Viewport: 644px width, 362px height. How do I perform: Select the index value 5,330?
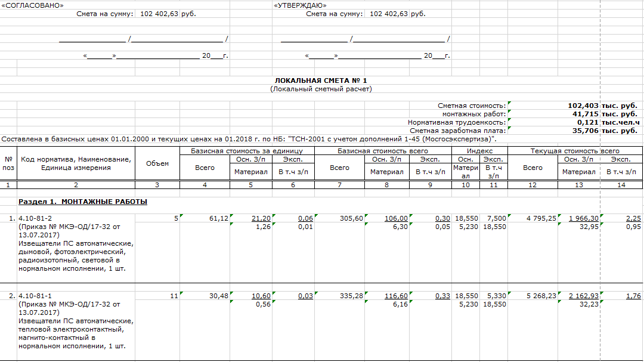click(x=497, y=296)
